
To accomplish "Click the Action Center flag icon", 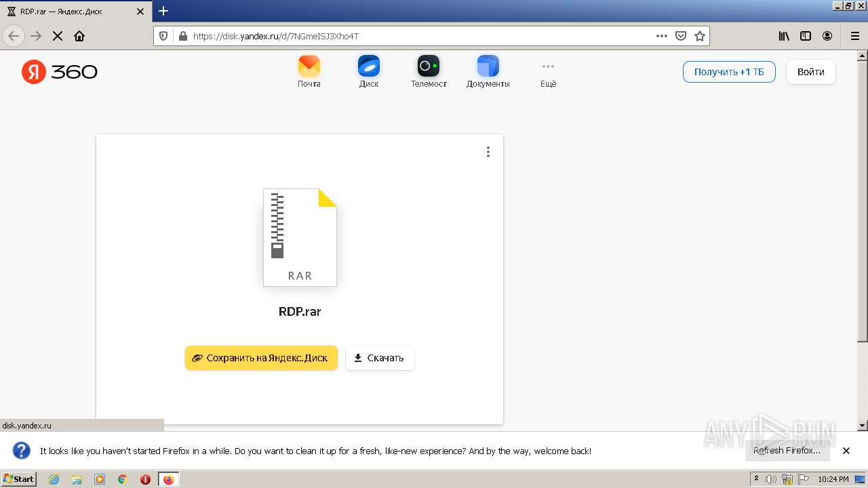I will 804,479.
